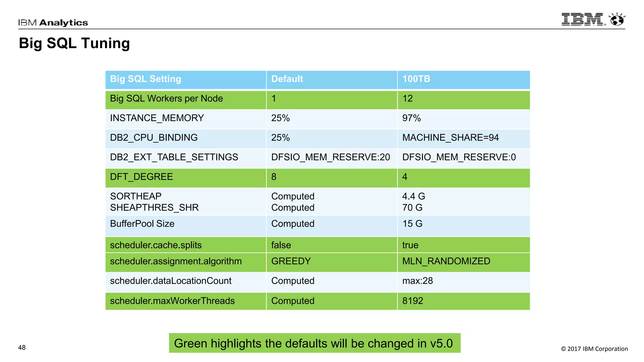
Task: Select the scheduler.cache.splits cell
Action: pos(186,245)
